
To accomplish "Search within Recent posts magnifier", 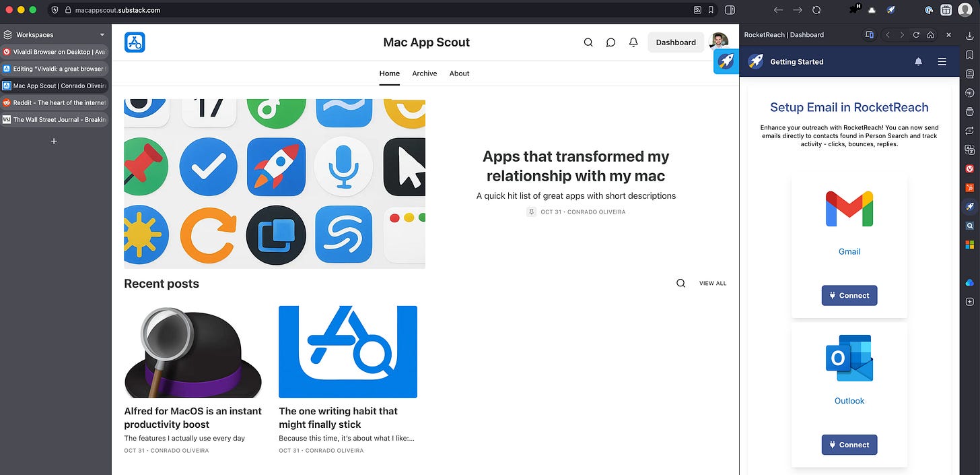I will [x=681, y=283].
